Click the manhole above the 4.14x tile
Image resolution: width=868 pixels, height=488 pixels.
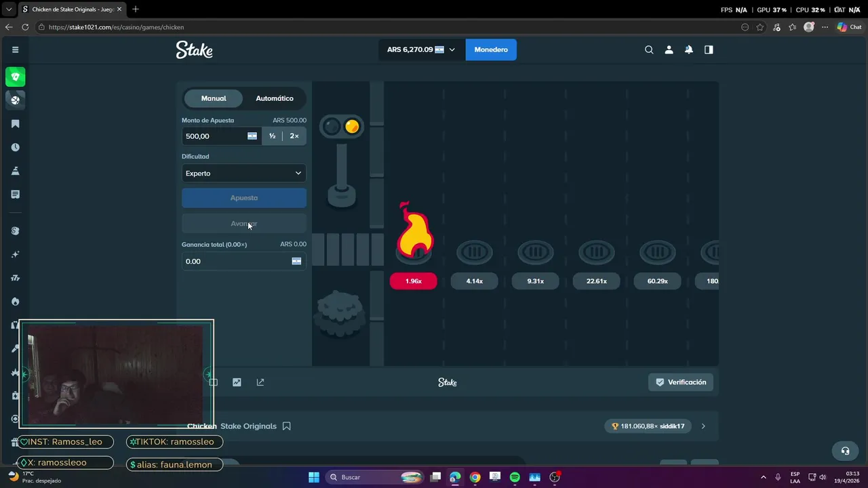click(475, 253)
